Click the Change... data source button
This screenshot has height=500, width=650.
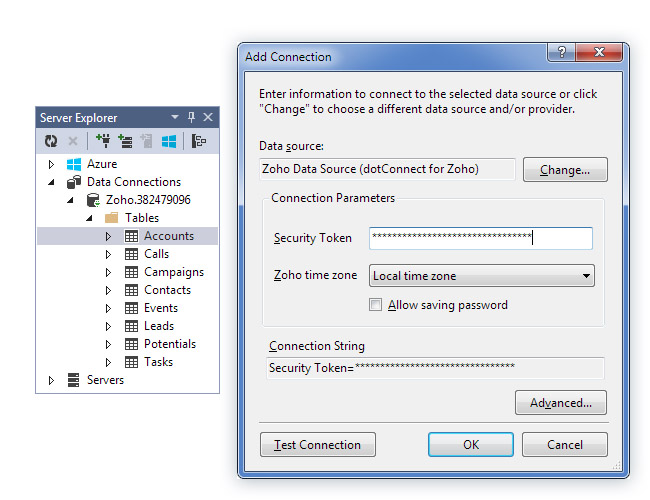(x=565, y=170)
